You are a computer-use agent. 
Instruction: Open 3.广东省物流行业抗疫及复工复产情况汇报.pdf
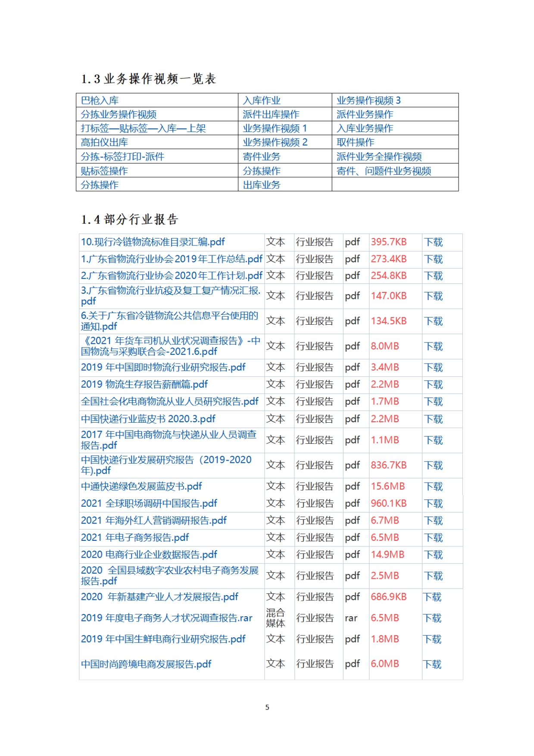pos(171,296)
